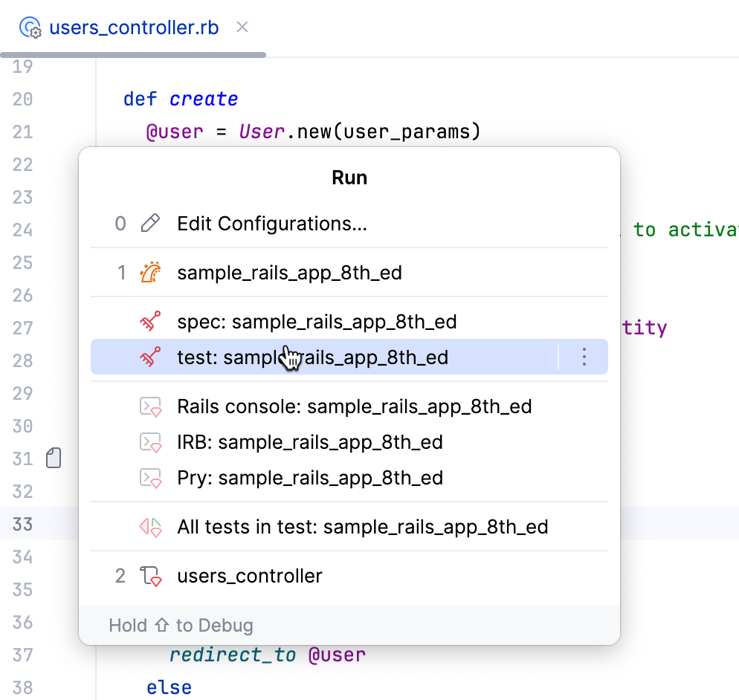The image size is (739, 700).
Task: Click the pencil icon next to Edit Configurations
Action: click(150, 223)
